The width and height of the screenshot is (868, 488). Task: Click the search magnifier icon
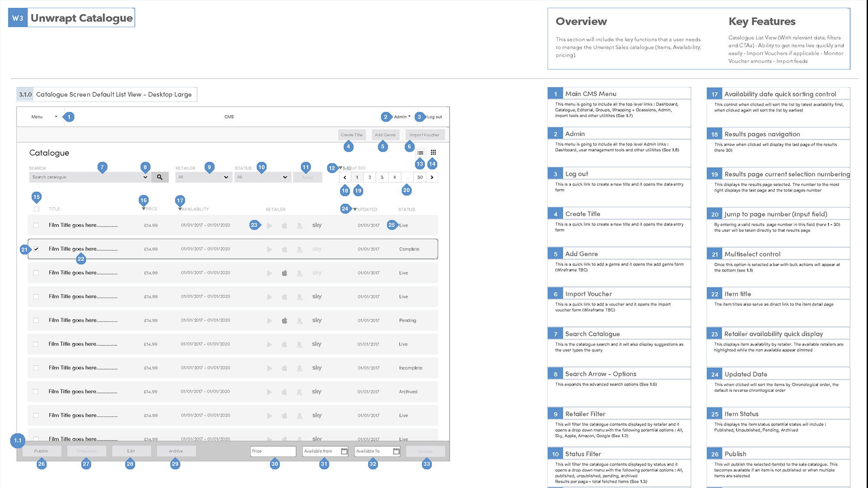(x=160, y=177)
